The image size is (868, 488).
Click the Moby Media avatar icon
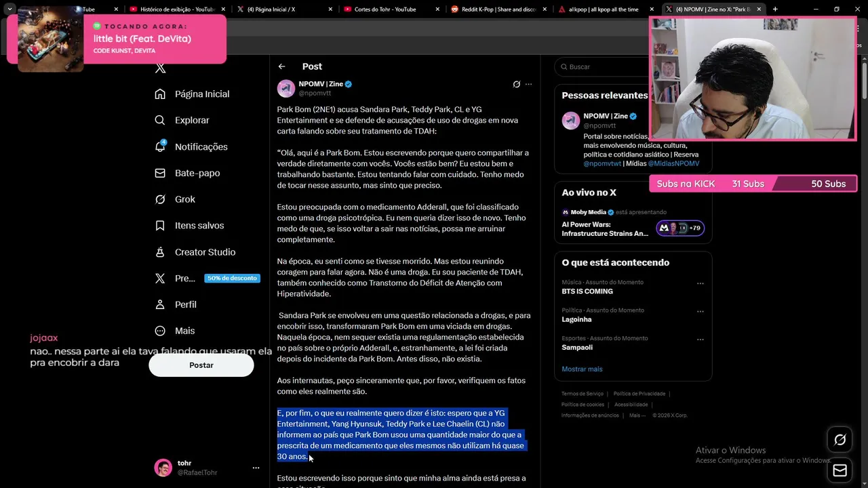point(566,212)
